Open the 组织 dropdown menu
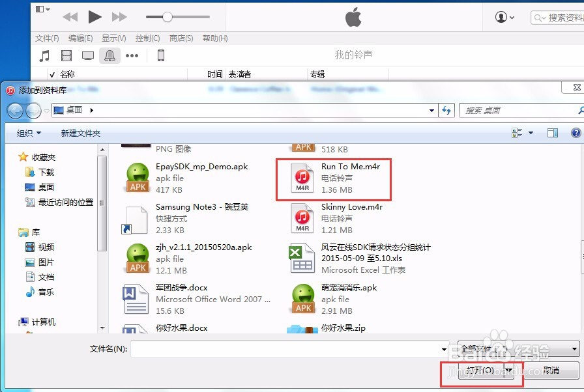584x392 pixels. pyautogui.click(x=29, y=133)
